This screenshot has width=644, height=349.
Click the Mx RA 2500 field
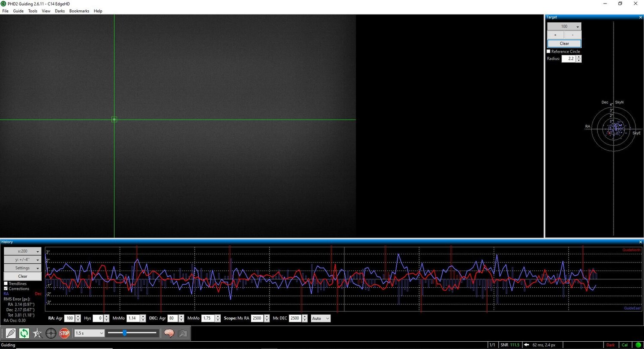click(x=257, y=319)
